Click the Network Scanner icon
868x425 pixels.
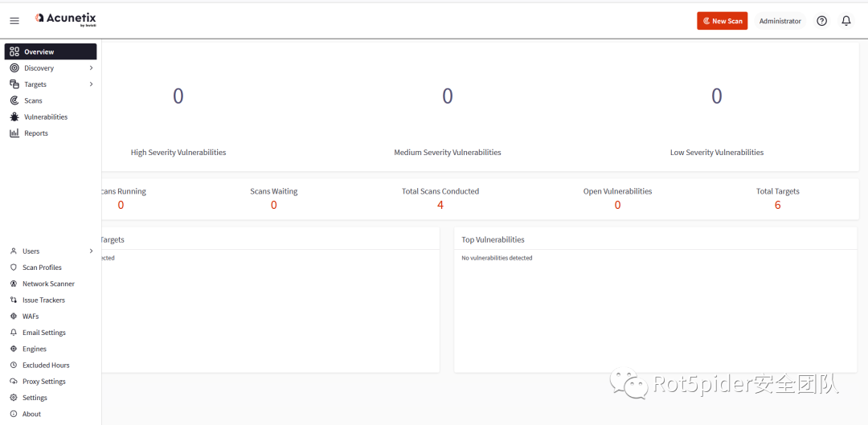[14, 284]
